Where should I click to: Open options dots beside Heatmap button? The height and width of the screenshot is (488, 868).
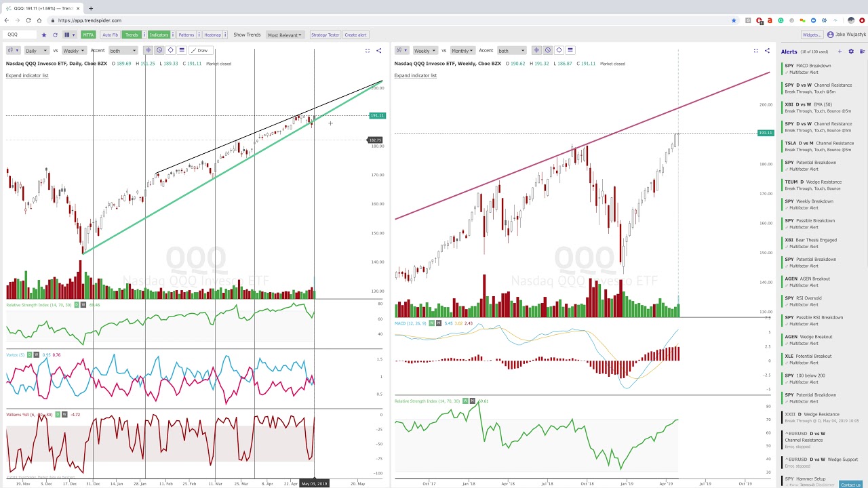coord(225,35)
